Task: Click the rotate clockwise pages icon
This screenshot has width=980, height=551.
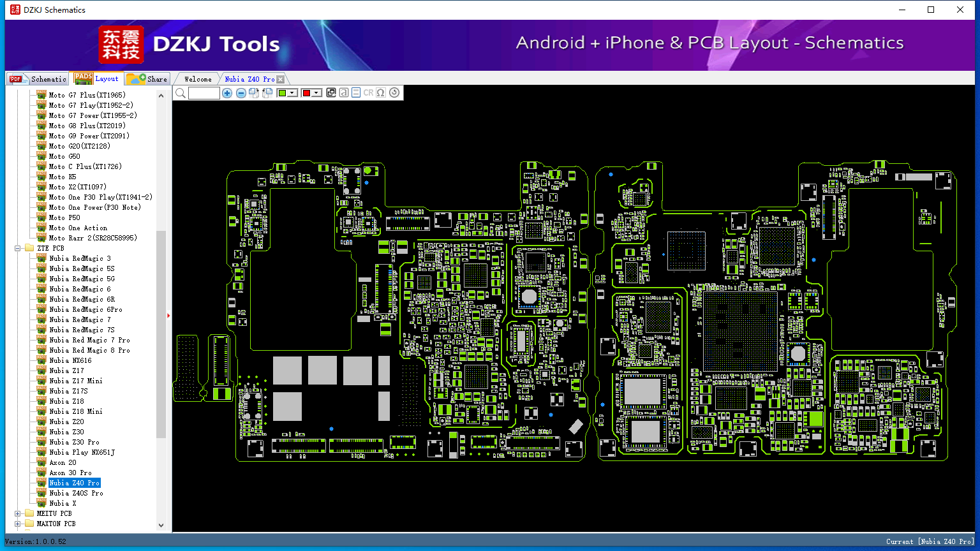Action: [x=254, y=93]
